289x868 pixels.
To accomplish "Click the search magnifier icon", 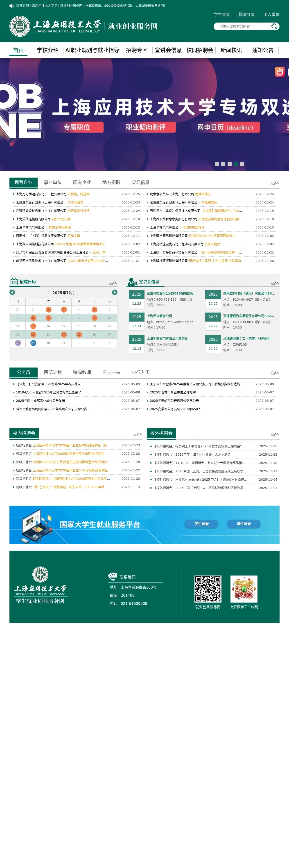I will coord(275,26).
